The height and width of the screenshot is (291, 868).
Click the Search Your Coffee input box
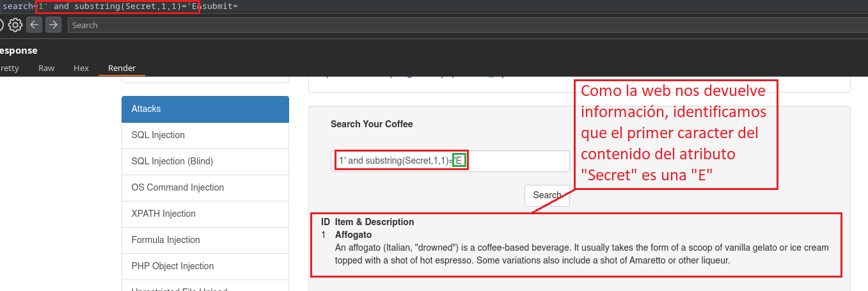click(x=512, y=161)
